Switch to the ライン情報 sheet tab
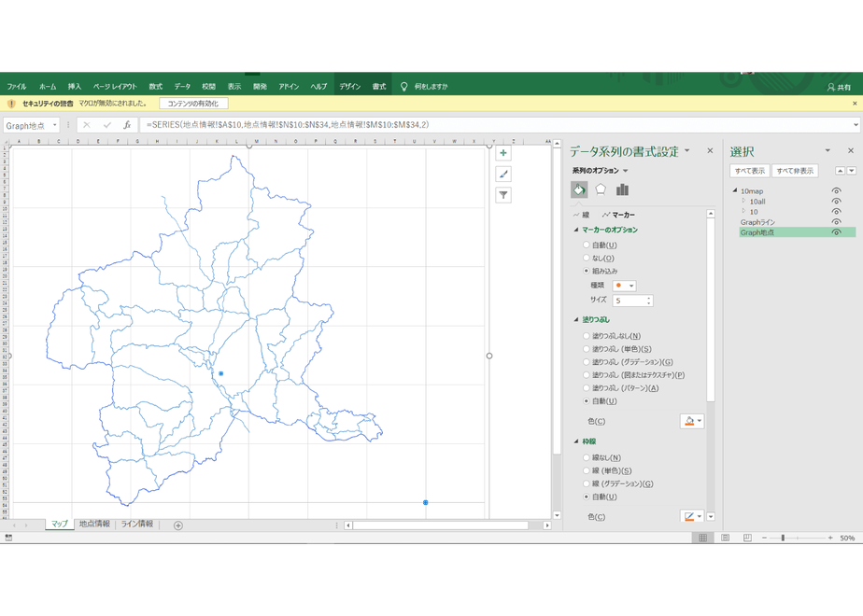The image size is (863, 616). point(137,525)
